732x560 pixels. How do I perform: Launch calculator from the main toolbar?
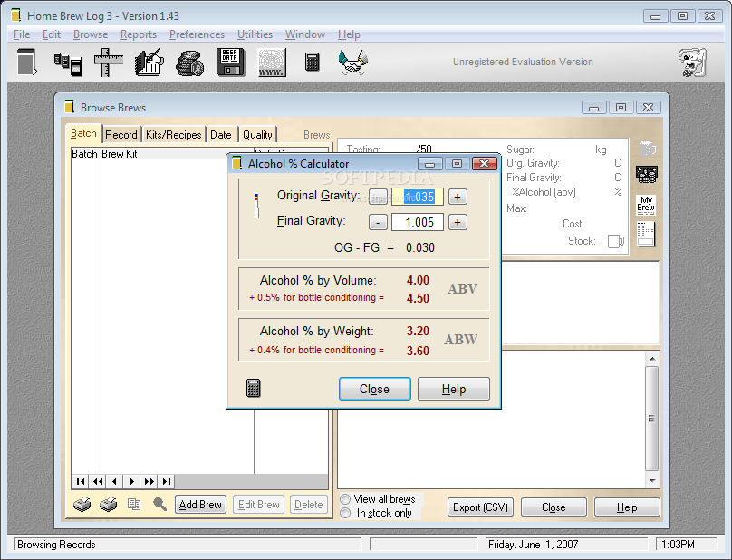pyautogui.click(x=312, y=62)
